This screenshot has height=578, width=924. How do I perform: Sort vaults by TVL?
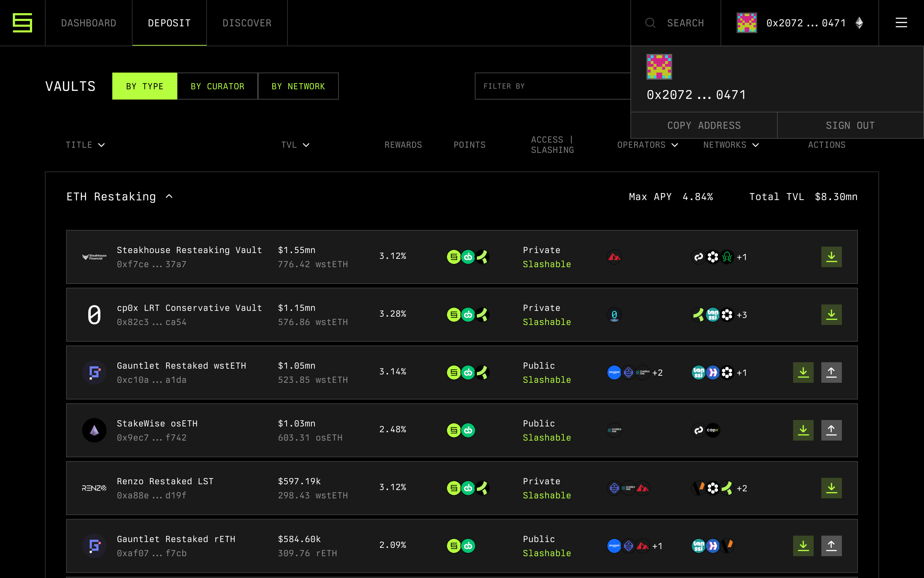(295, 145)
